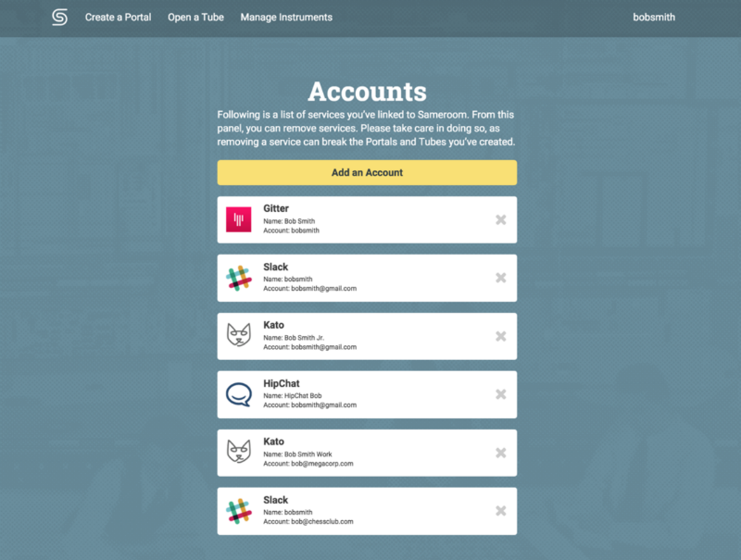
Task: Open the Open a Tube page
Action: [195, 18]
